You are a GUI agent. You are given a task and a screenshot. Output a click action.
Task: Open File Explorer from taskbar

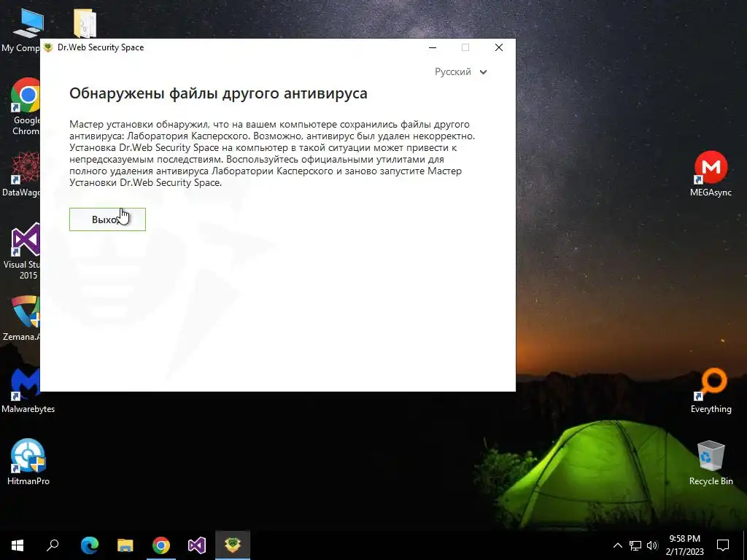[x=125, y=545]
